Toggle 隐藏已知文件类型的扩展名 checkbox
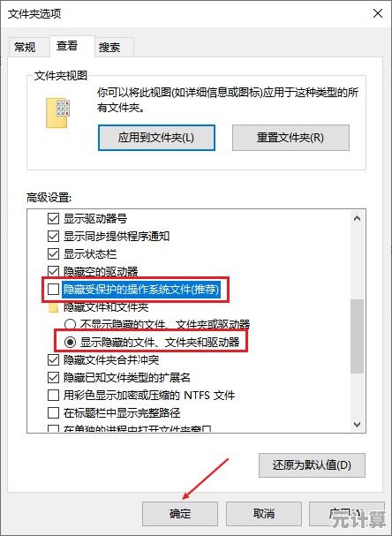 (x=53, y=377)
